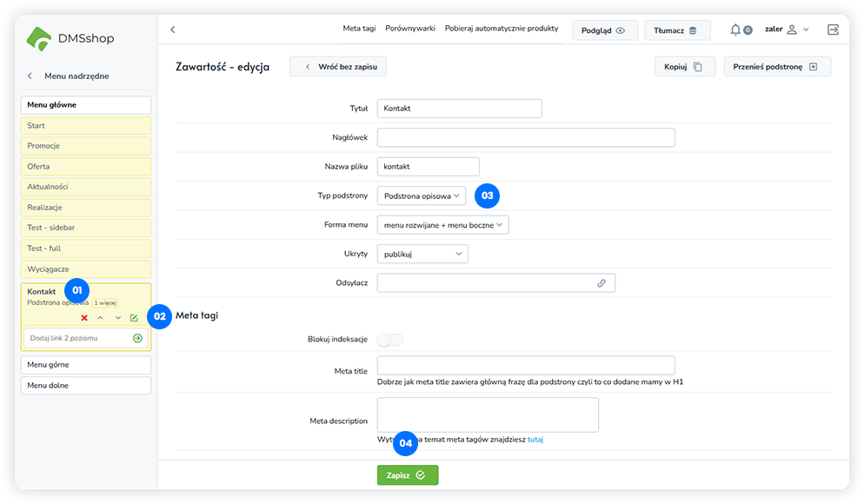Open the zaler user account menu
Viewport: 864px width, 504px height.
pos(786,30)
